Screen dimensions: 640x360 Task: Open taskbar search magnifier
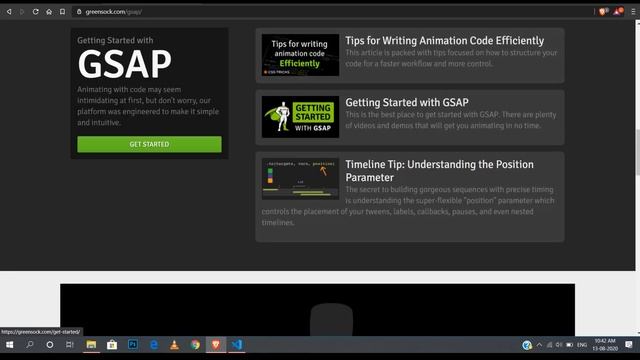pyautogui.click(x=30, y=345)
